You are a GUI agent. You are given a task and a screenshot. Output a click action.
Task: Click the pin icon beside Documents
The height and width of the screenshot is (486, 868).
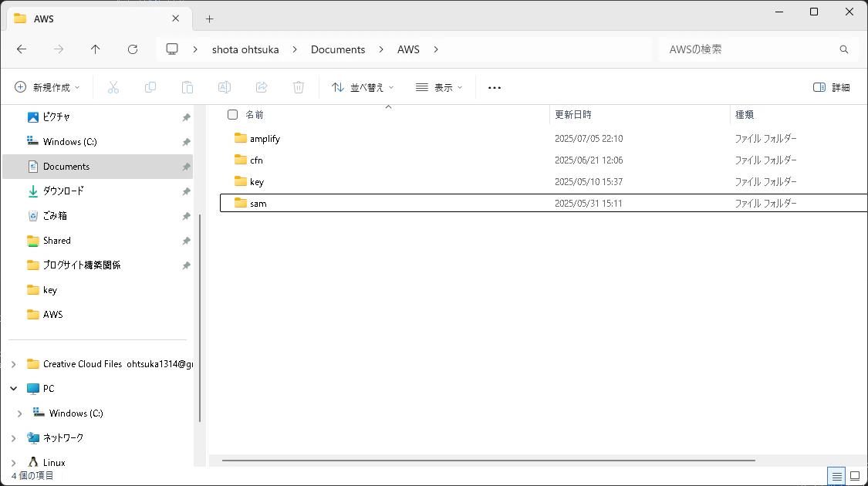pos(186,167)
